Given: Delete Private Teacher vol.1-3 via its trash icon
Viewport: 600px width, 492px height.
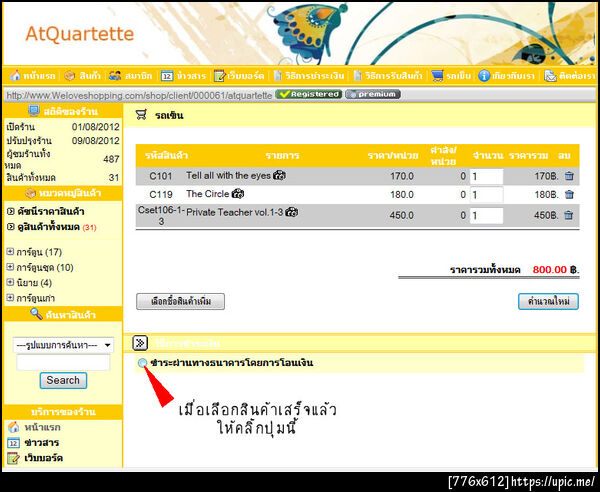Looking at the screenshot, I should (x=569, y=215).
